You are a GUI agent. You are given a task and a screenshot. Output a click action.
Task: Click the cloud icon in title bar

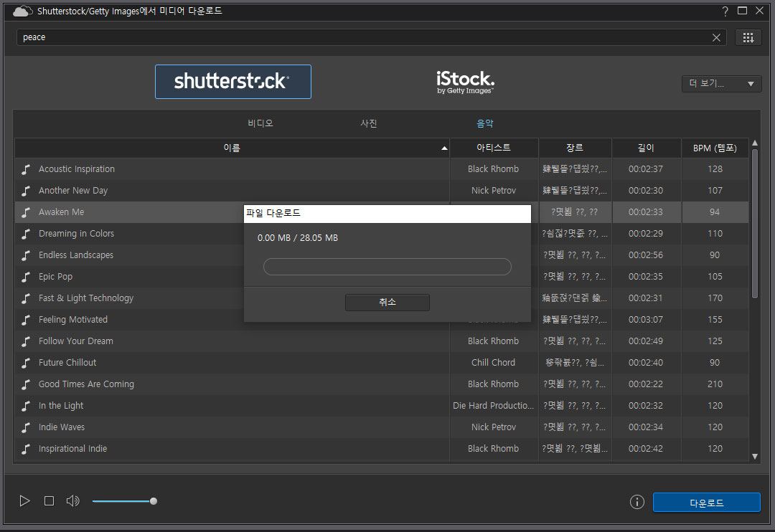[22, 11]
